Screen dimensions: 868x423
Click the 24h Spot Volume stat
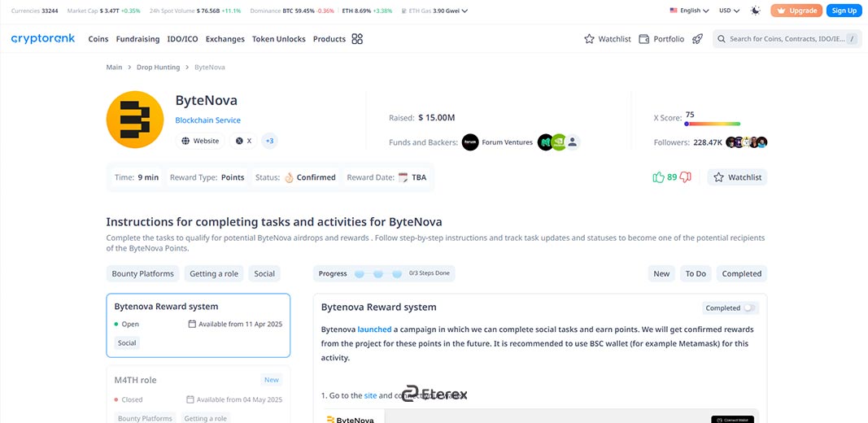click(x=195, y=11)
